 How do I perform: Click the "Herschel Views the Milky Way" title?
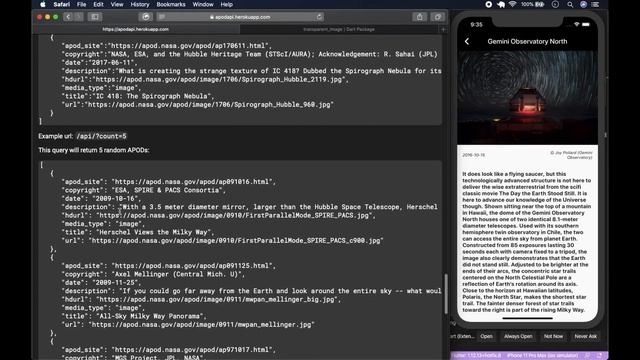click(153, 232)
